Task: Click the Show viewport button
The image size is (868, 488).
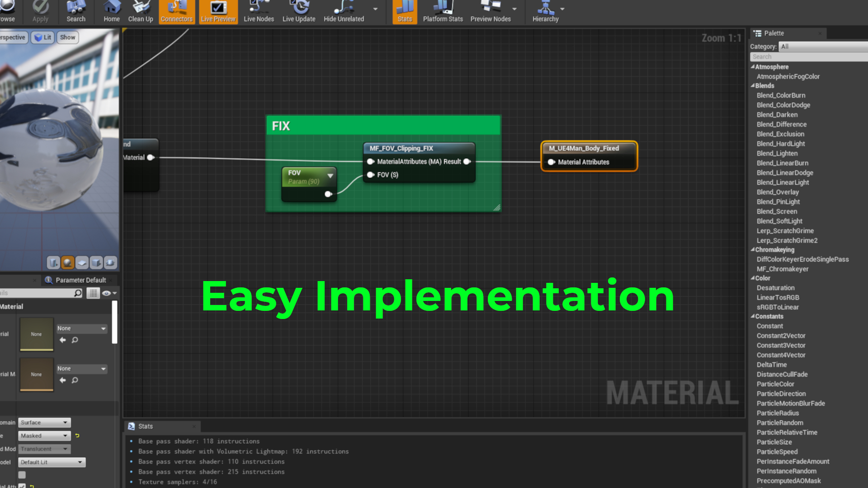Action: (67, 38)
